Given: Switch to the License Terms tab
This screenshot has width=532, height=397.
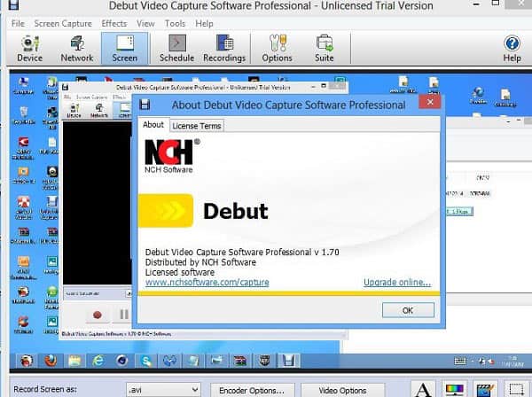Looking at the screenshot, I should pos(197,126).
